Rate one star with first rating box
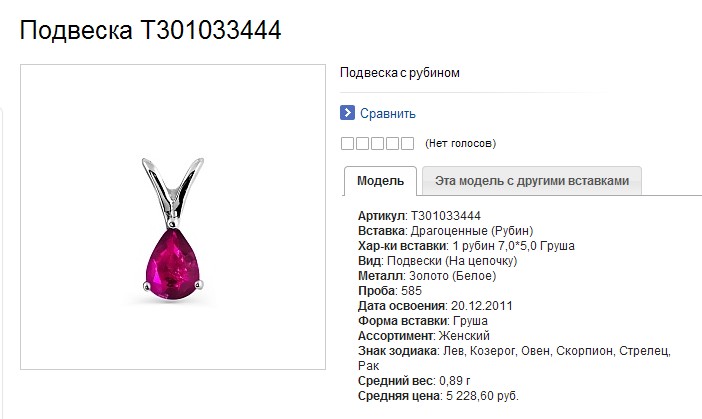Screen dimensions: 702x419 point(347,144)
